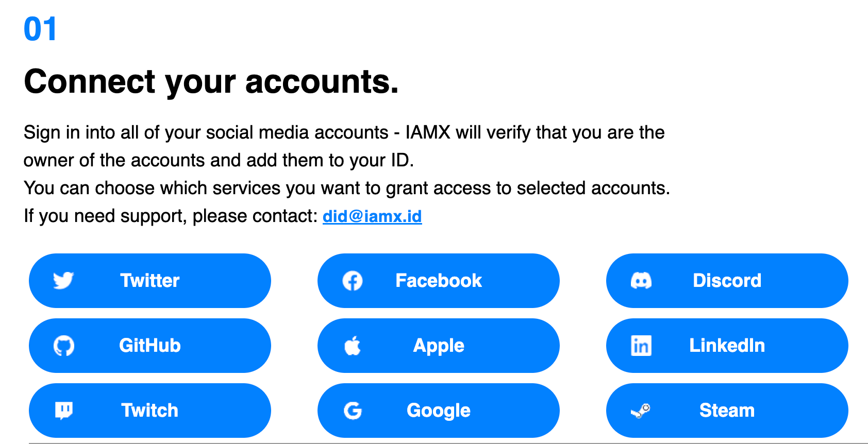Click the Apple logo icon
This screenshot has height=444, width=868.
click(x=353, y=346)
